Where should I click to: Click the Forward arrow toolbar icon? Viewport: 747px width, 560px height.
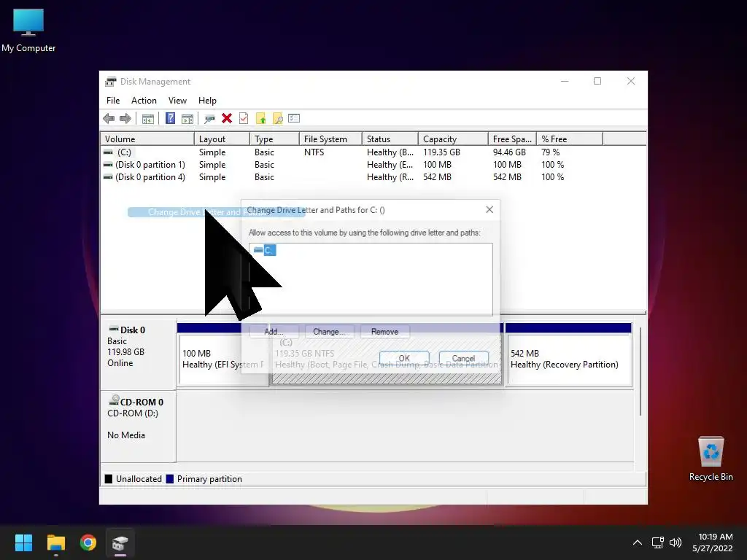coord(125,119)
